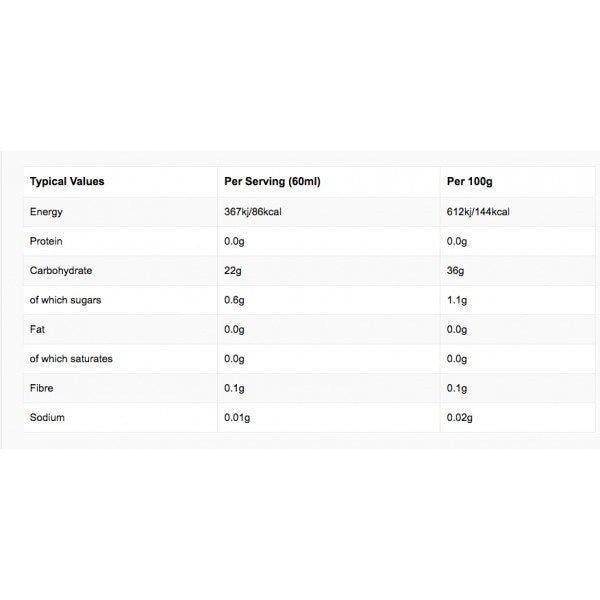The width and height of the screenshot is (600, 600).
Task: Click the 36g carbohydrate per 100g value
Action: point(457,270)
